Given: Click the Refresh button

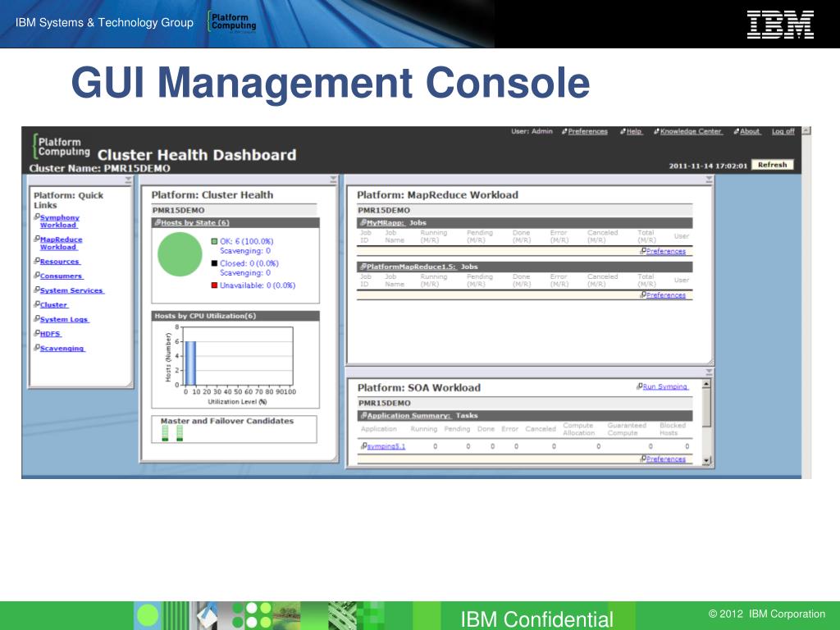Looking at the screenshot, I should (x=773, y=165).
